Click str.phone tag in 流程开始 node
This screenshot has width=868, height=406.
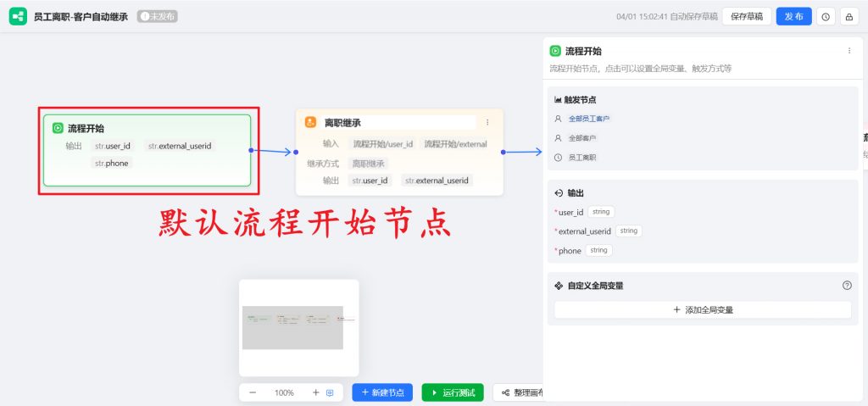pyautogui.click(x=111, y=164)
